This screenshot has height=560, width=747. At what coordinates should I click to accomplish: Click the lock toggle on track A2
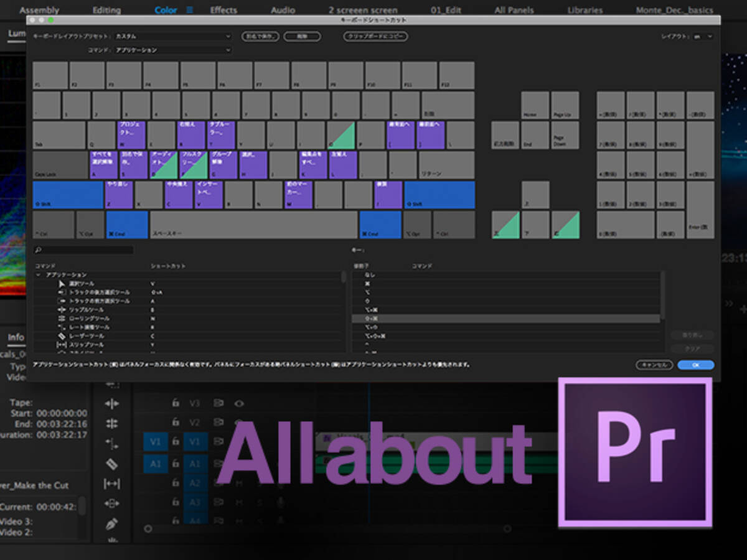click(176, 483)
